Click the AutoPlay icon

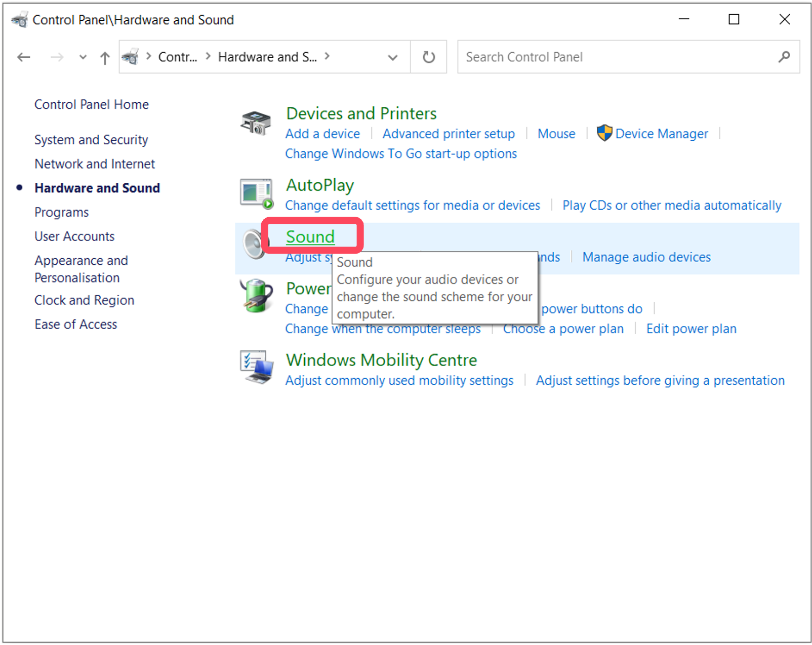[257, 194]
